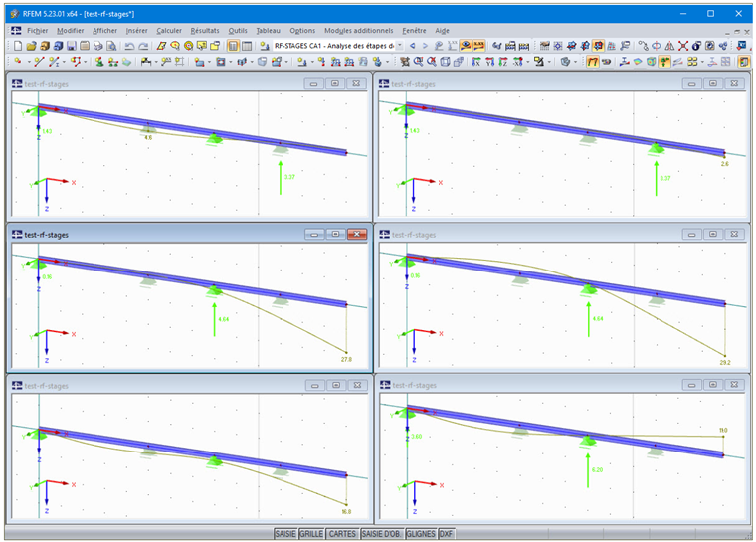This screenshot has height=542, width=756.
Task: Toggle the highlighted deformation display button
Action: click(593, 62)
